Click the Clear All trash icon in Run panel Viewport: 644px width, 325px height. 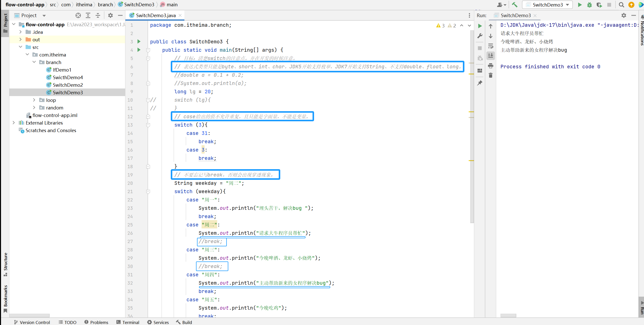coord(491,75)
